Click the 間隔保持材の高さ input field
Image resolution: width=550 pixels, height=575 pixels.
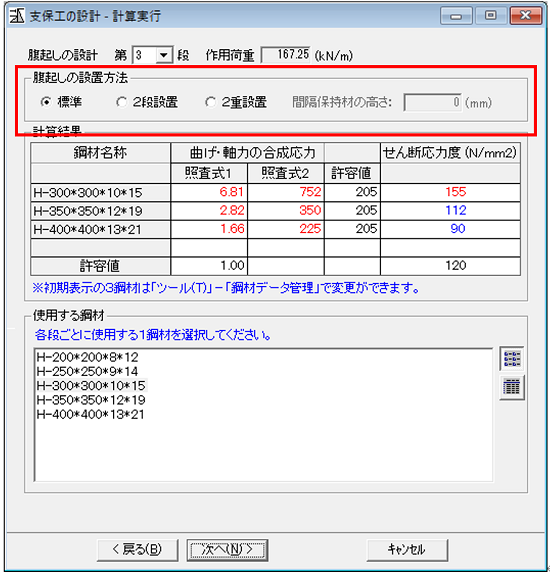tap(433, 102)
